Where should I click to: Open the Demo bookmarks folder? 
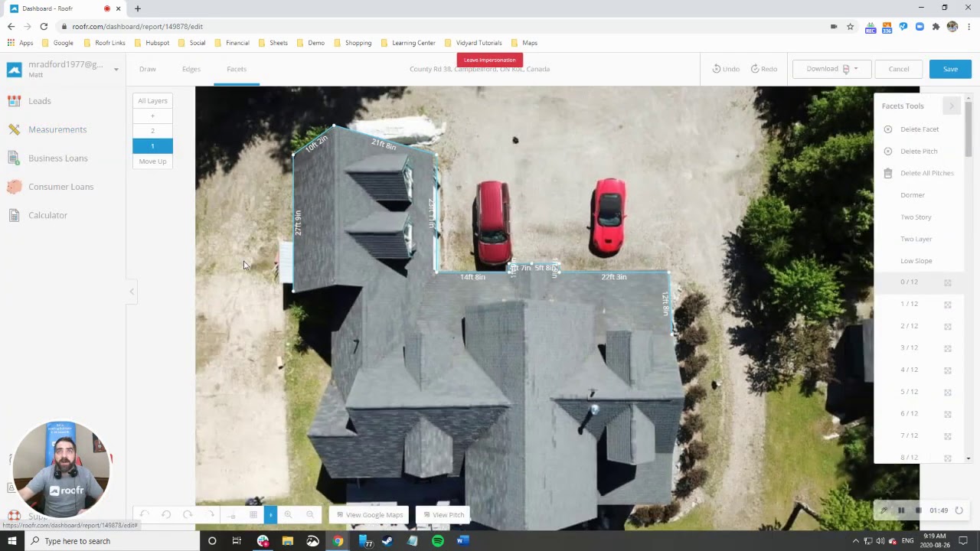[x=311, y=43]
